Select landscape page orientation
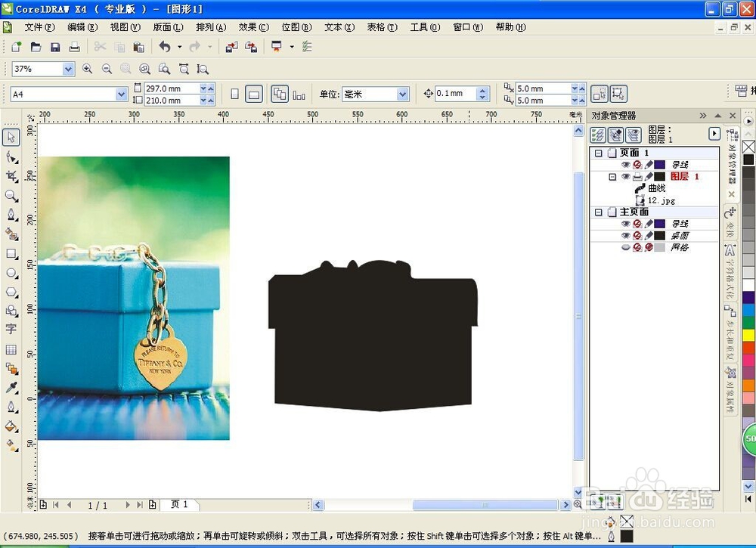The height and width of the screenshot is (548, 756). click(253, 94)
